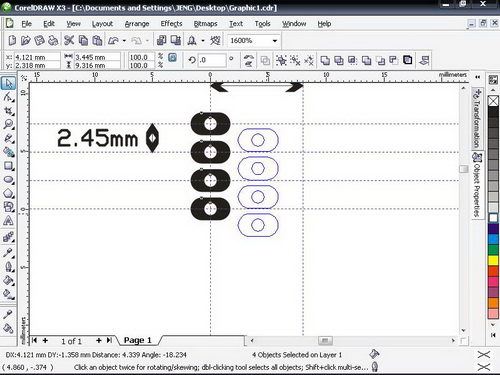This screenshot has height=375, width=500.
Task: Select the Pick tool in toolbox
Action: [x=8, y=83]
